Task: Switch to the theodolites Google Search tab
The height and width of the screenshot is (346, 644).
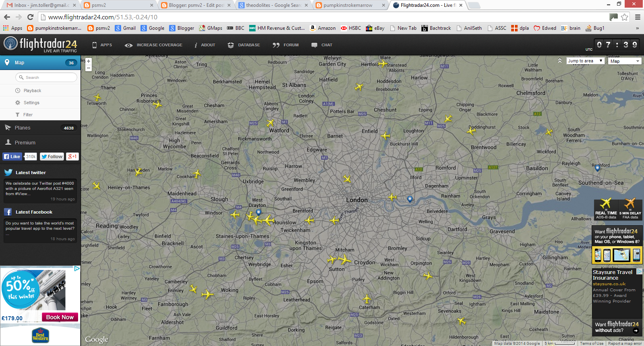Action: point(273,5)
